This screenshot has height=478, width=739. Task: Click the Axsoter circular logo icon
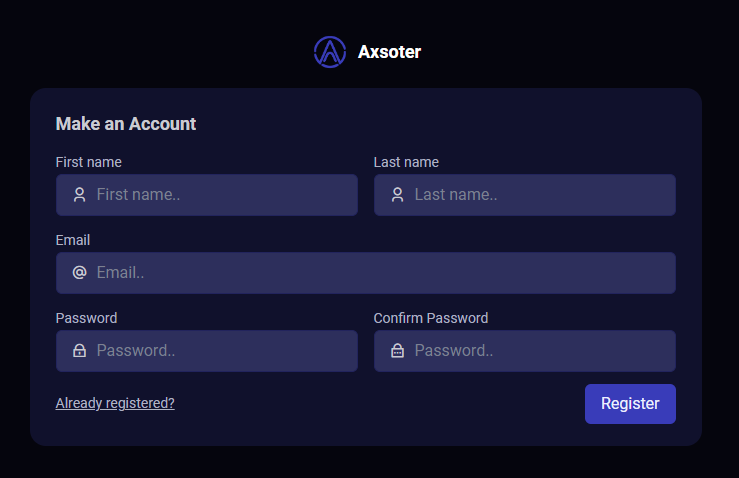[x=330, y=52]
